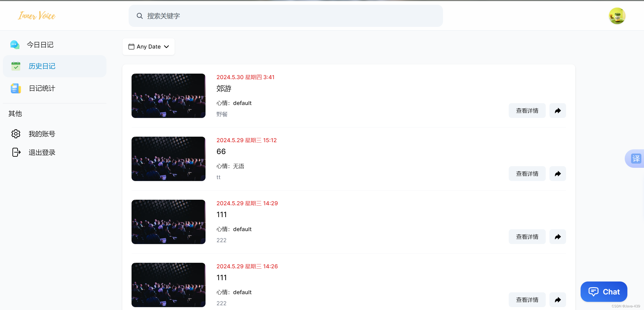Click the share arrow for the 郊游 entry
The height and width of the screenshot is (310, 644).
point(558,111)
